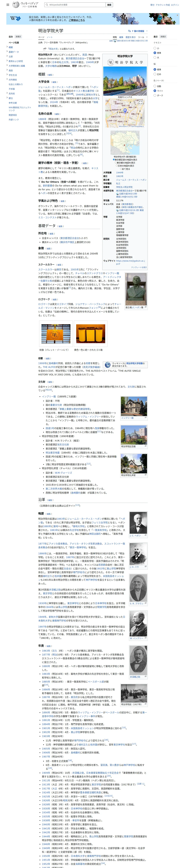Viewport: 186px width, 868px height.
Task: Click the 検索 search button
Action: (109, 5)
